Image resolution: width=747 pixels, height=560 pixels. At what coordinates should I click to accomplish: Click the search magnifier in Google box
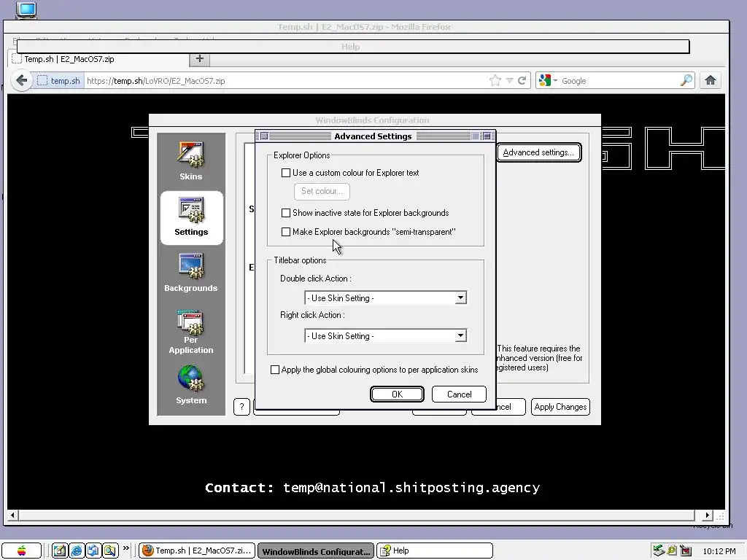[x=686, y=80]
